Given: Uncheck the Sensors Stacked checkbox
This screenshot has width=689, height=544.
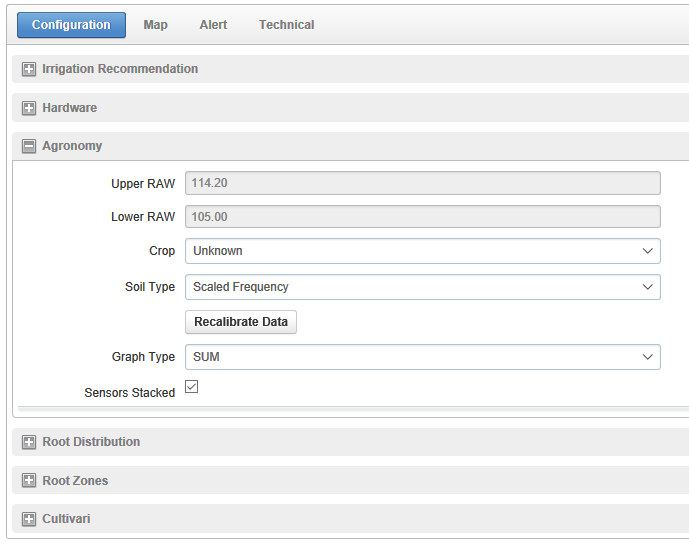Looking at the screenshot, I should click(x=192, y=387).
